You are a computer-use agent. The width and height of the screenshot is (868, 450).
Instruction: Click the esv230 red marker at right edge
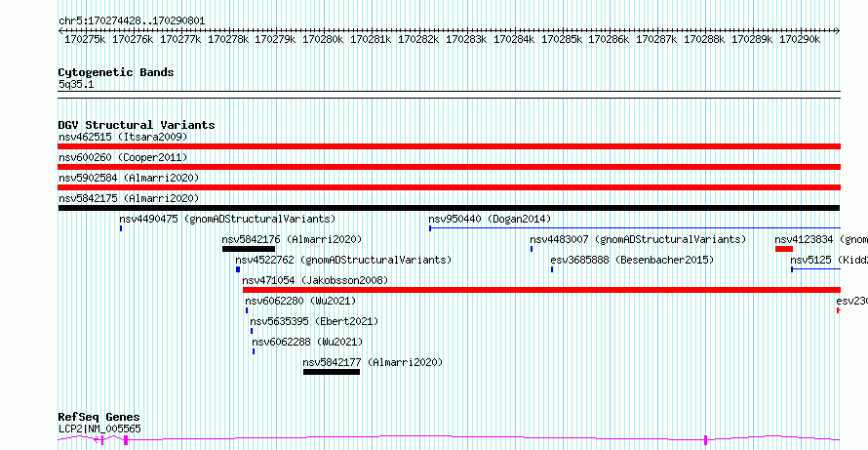(838, 310)
